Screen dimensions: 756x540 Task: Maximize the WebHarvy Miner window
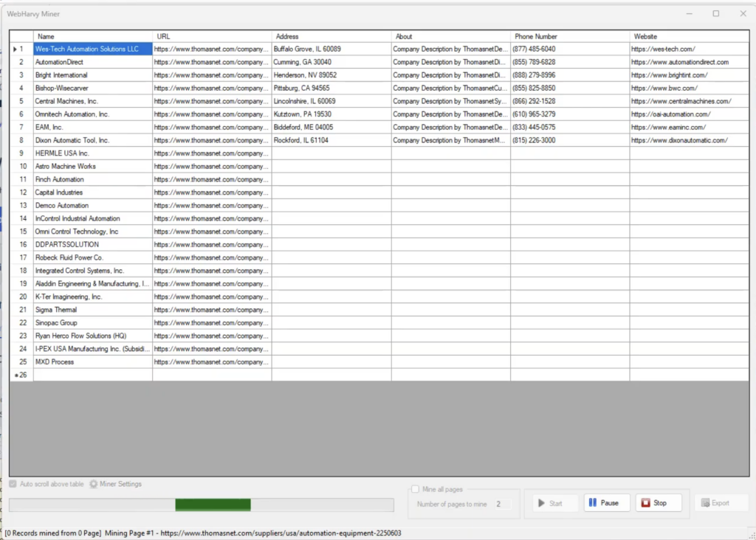coord(715,13)
